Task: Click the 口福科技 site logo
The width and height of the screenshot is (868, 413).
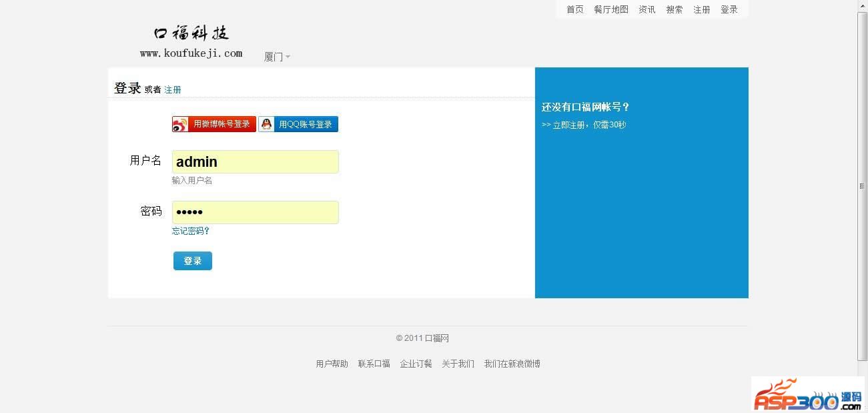Action: pos(191,41)
